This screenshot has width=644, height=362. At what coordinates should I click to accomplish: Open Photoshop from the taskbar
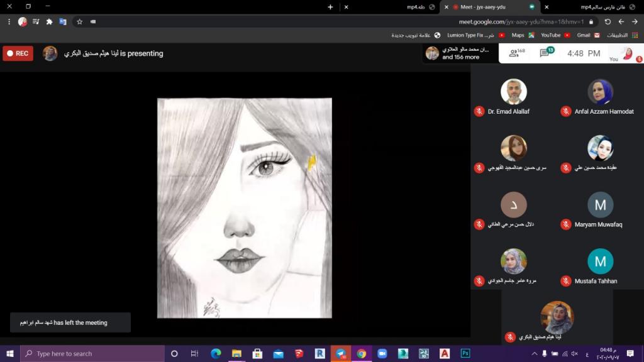click(x=465, y=353)
